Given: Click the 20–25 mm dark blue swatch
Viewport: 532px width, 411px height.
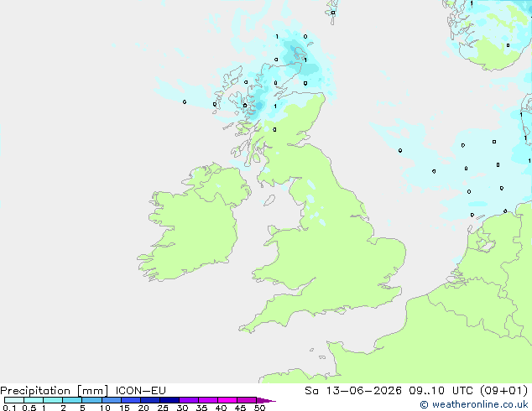Looking at the screenshot, I should click(150, 400).
